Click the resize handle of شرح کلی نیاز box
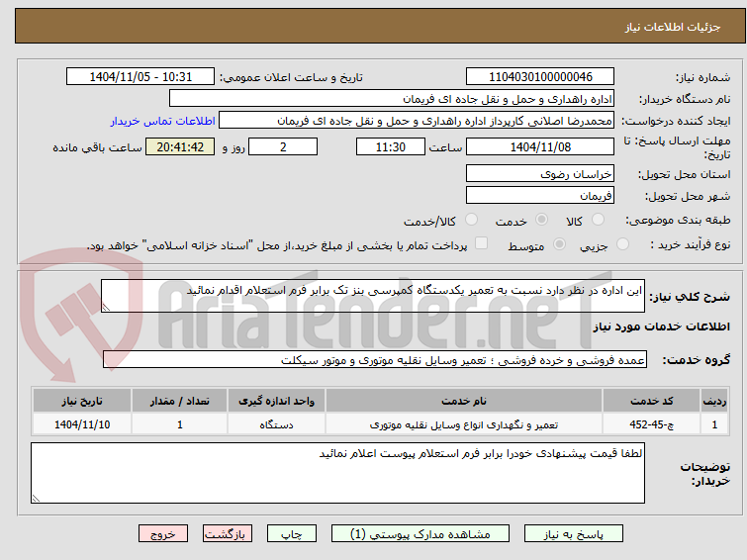 (x=106, y=308)
